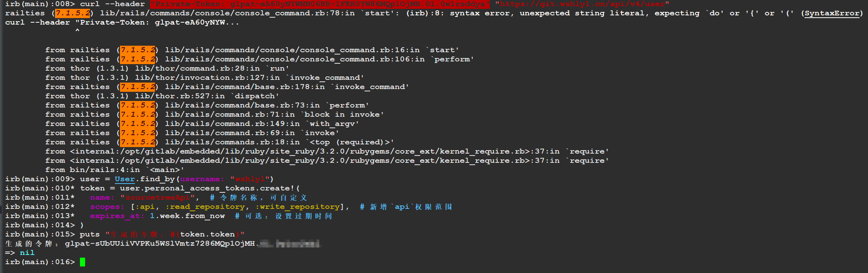
Task: Click the '<top (required)>' trace entry
Action: (x=351, y=142)
